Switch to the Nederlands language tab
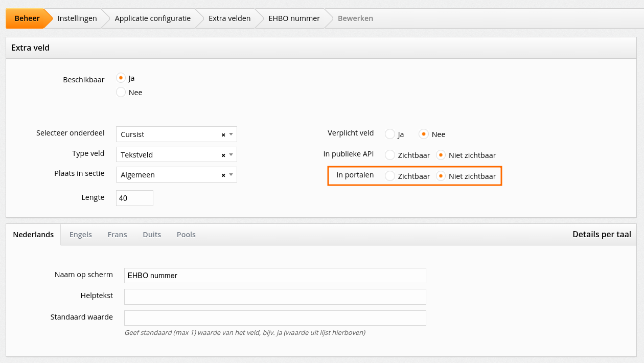The height and width of the screenshot is (363, 644). (x=33, y=235)
